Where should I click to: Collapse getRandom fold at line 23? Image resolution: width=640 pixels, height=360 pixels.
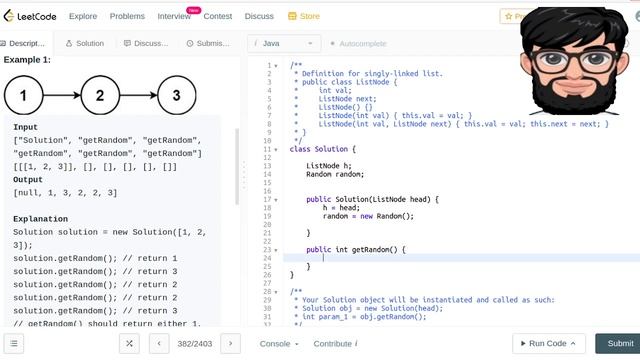[276, 250]
